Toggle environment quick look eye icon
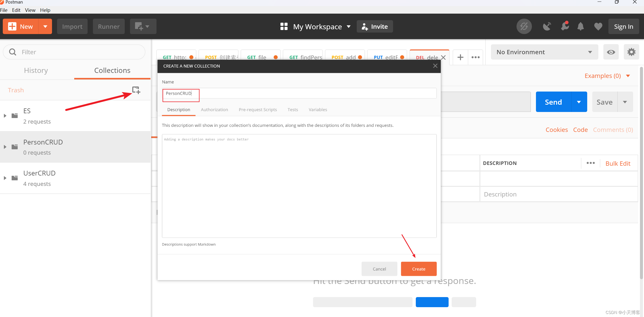Image resolution: width=644 pixels, height=317 pixels. 611,52
